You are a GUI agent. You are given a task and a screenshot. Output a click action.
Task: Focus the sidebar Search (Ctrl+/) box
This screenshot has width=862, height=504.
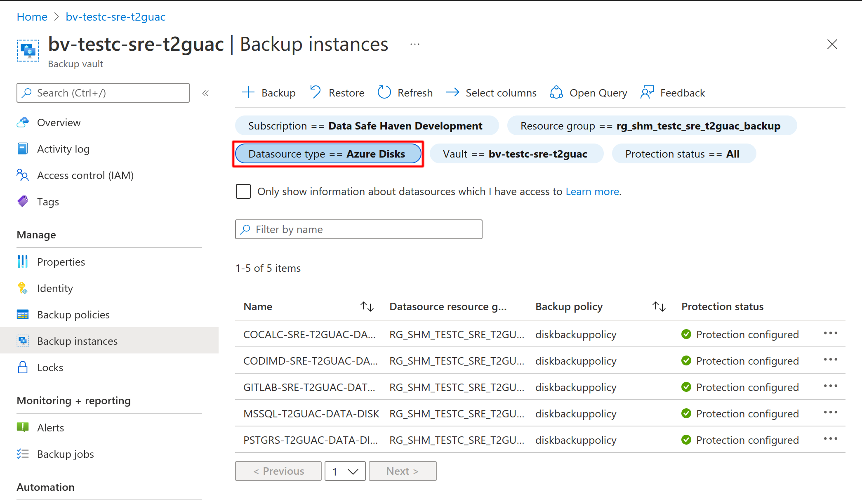(103, 93)
